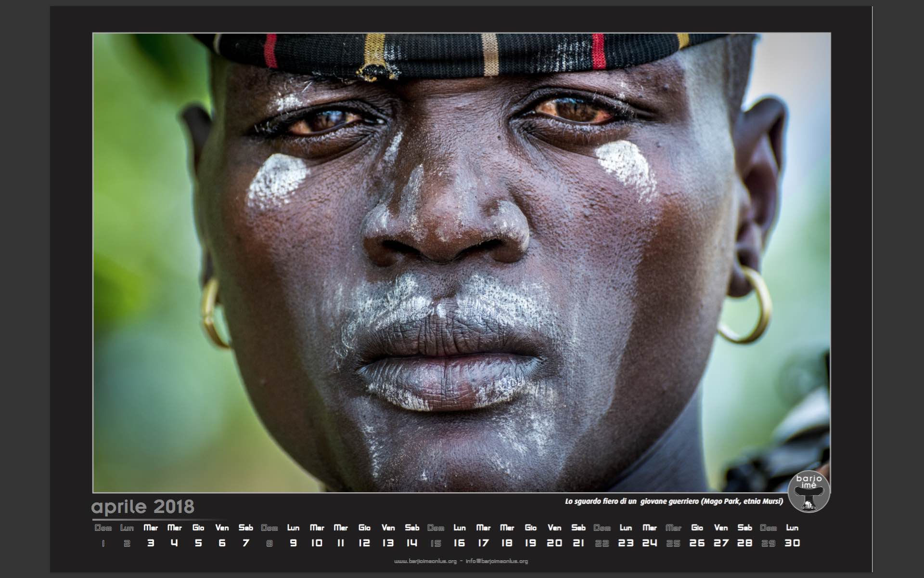Select date 10 on the calendar strip

point(317,543)
